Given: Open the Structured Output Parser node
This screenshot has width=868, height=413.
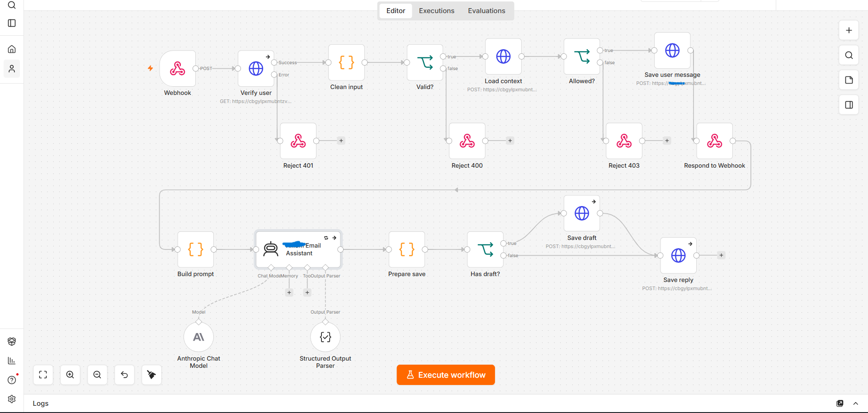Looking at the screenshot, I should pos(325,337).
